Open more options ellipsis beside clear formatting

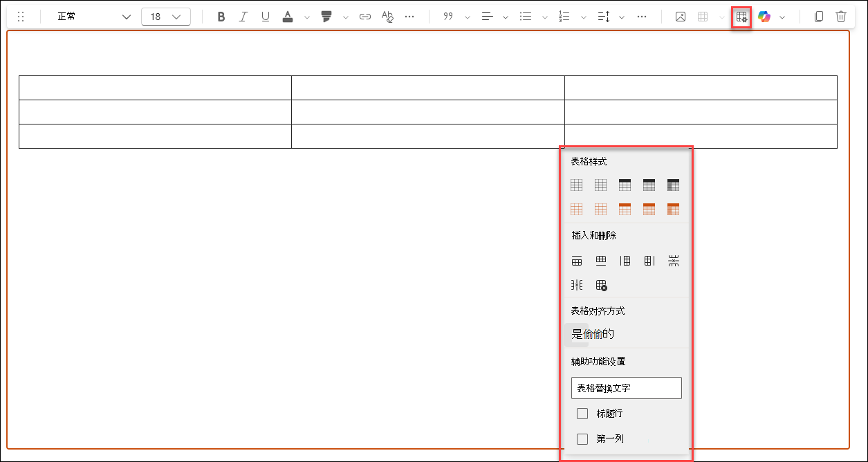(409, 17)
